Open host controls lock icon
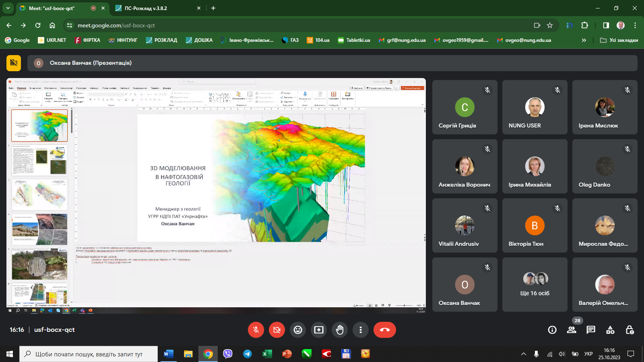The image size is (644, 362). (x=630, y=330)
